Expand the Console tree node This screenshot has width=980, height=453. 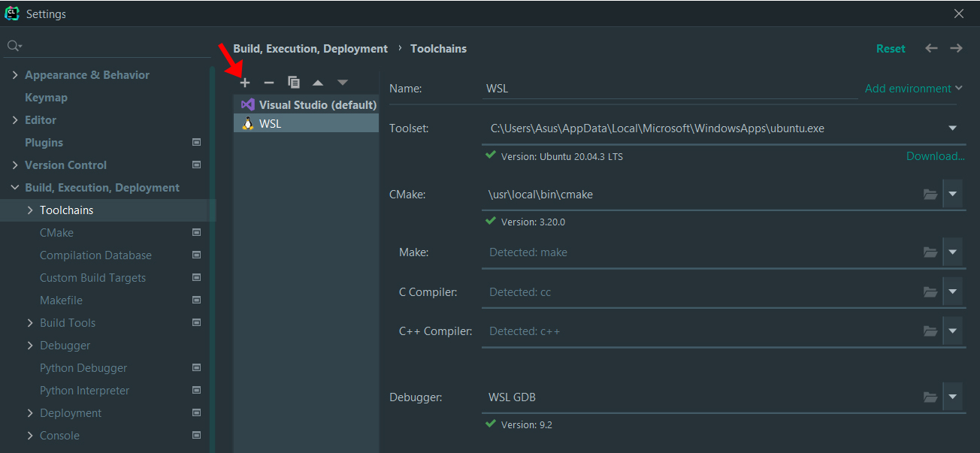[x=30, y=435]
